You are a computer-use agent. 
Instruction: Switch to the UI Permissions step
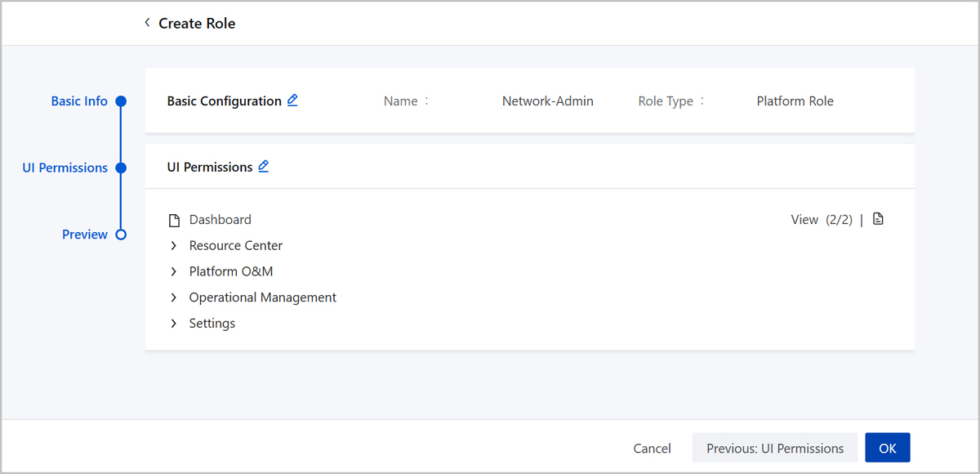[x=65, y=168]
